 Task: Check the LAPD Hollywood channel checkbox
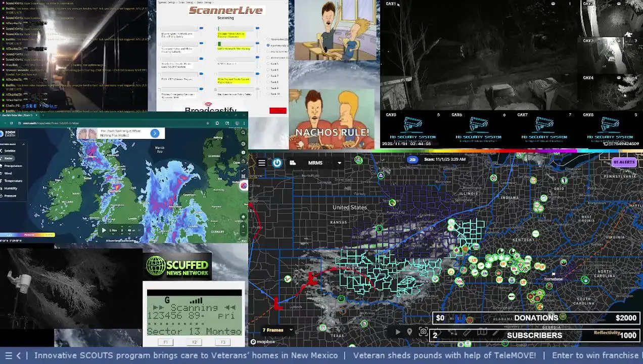click(215, 44)
